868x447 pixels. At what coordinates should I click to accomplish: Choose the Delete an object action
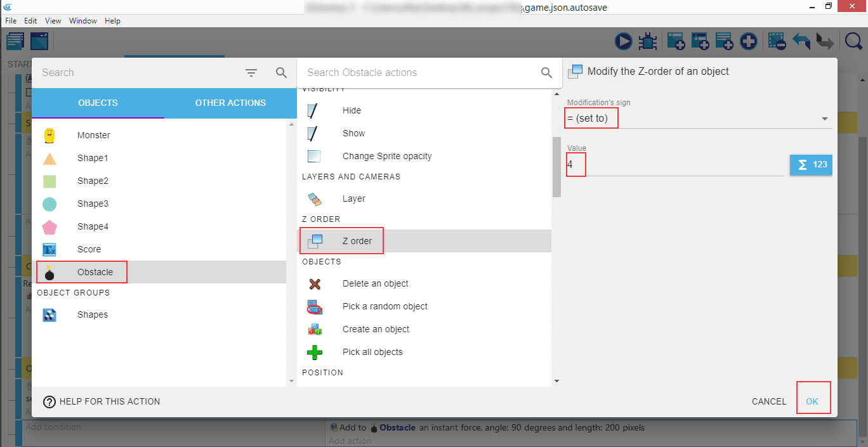[x=375, y=283]
